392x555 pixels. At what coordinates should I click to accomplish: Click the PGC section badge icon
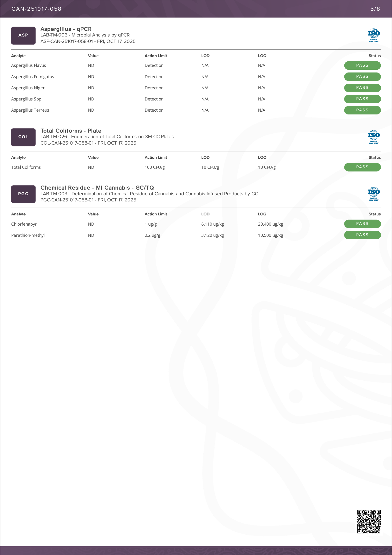point(23,194)
